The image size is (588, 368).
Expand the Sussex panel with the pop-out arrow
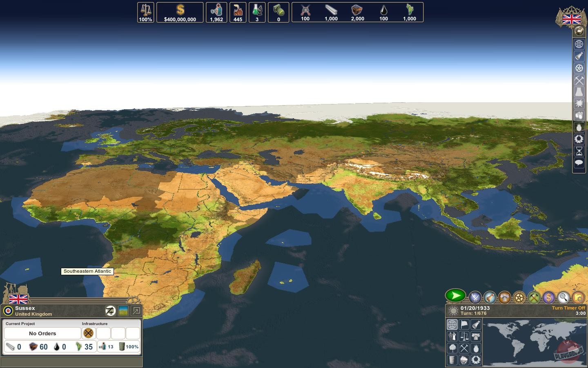[x=137, y=310]
